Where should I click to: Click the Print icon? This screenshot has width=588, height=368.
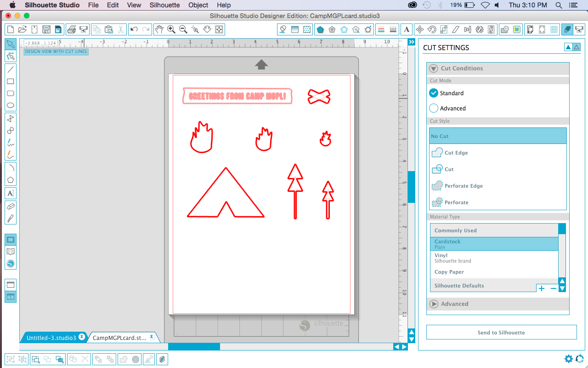coord(72,29)
